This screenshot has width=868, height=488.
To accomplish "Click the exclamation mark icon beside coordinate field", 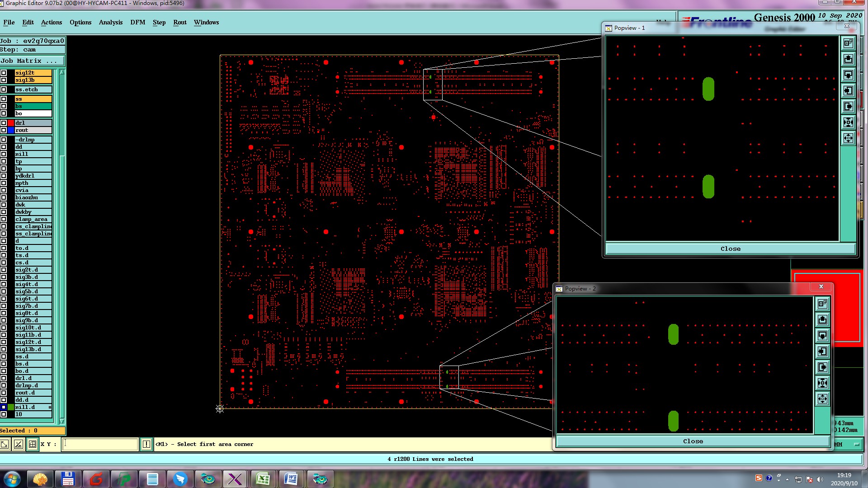I will coord(146,444).
